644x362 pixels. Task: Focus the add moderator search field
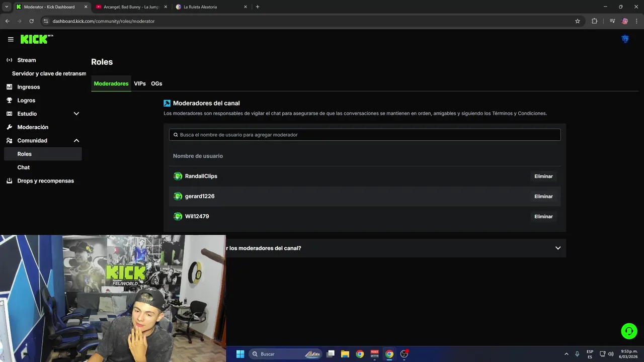(x=365, y=135)
